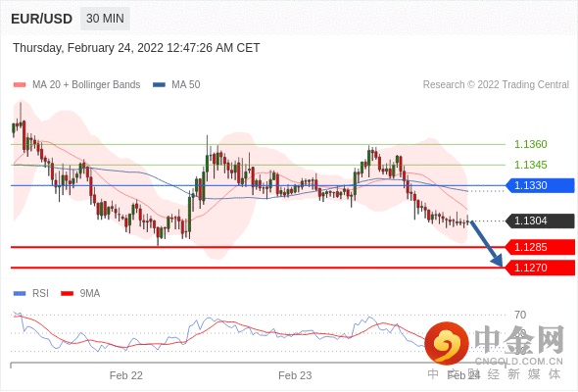Click the 1.1360 green resistance level
578x392 pixels.
pos(530,144)
